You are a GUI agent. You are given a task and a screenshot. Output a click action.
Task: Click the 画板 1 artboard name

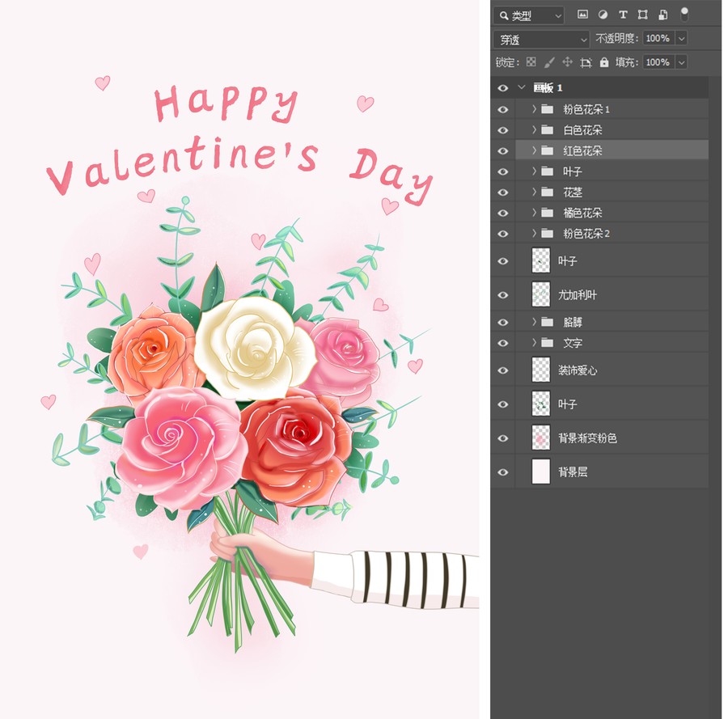(x=548, y=87)
